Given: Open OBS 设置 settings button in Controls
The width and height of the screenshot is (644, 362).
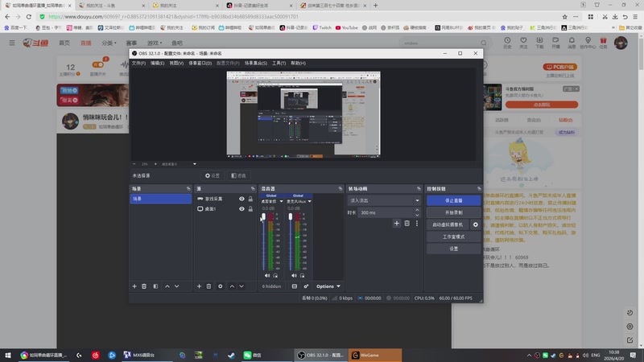Looking at the screenshot, I should (x=453, y=249).
